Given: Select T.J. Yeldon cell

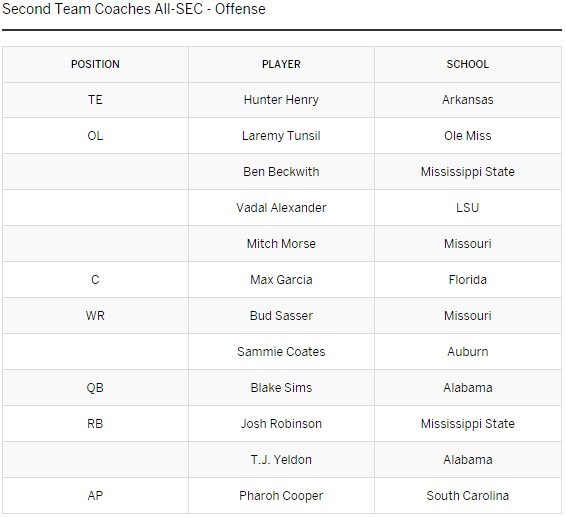Looking at the screenshot, I should coord(281,460).
